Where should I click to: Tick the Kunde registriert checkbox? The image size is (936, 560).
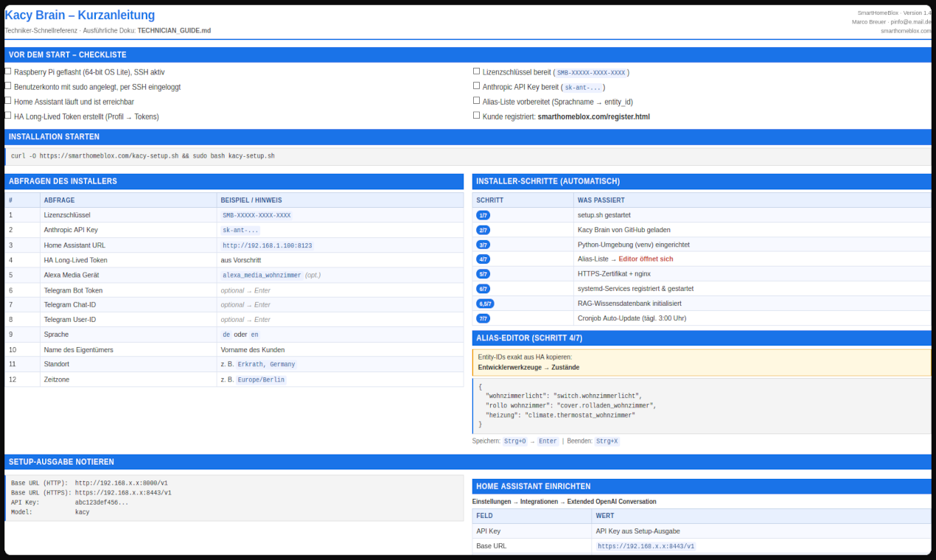click(x=476, y=116)
